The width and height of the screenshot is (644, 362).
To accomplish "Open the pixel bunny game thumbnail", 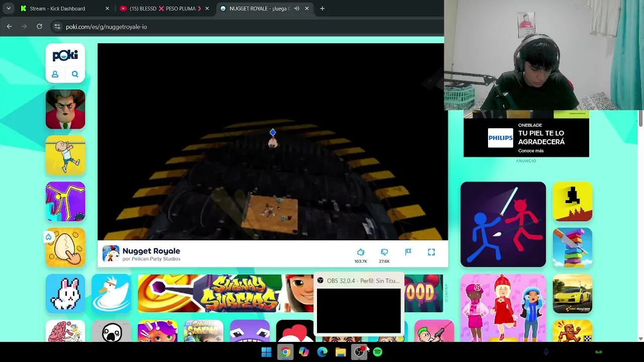I will 65,294.
